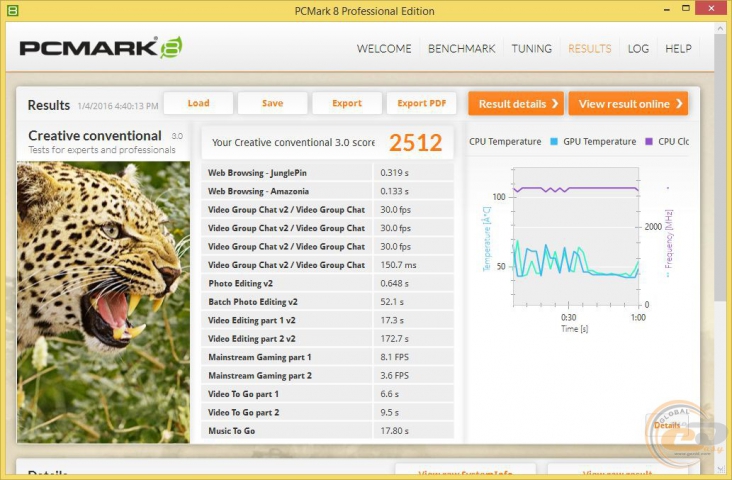Select Video Editing part 2 v2 row
This screenshot has height=480, width=732.
[327, 339]
